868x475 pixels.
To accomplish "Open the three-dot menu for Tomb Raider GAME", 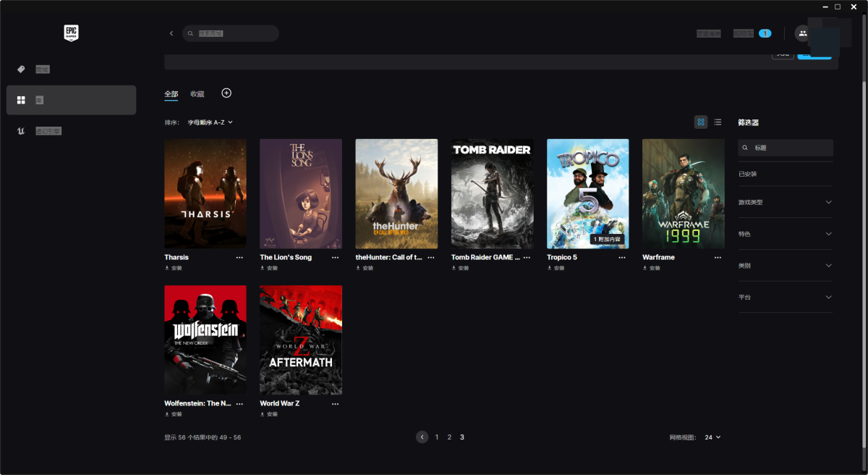I will (x=527, y=257).
